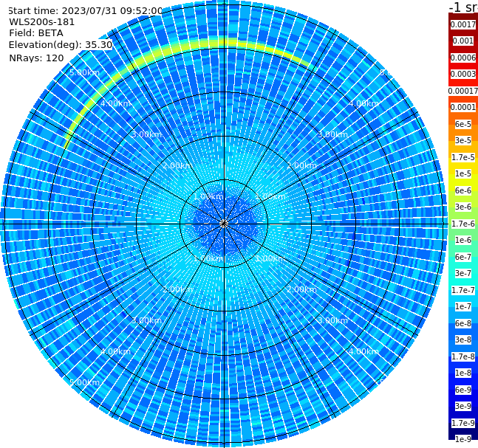Select the 2.00km label in southeast quadrant

click(302, 289)
